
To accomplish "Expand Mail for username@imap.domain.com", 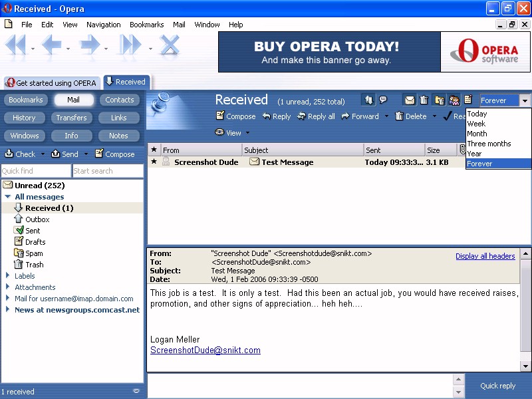I will pos(7,298).
